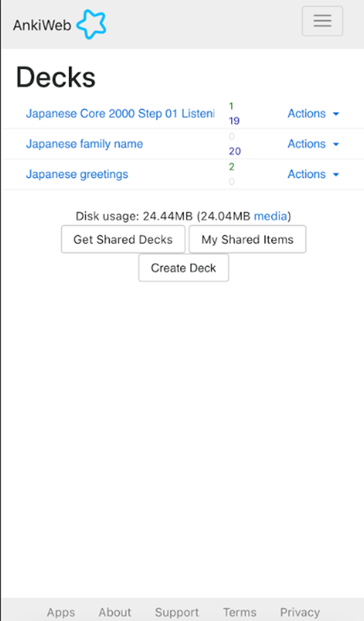The height and width of the screenshot is (621, 364).
Task: Open the Terms footer link
Action: 240,612
